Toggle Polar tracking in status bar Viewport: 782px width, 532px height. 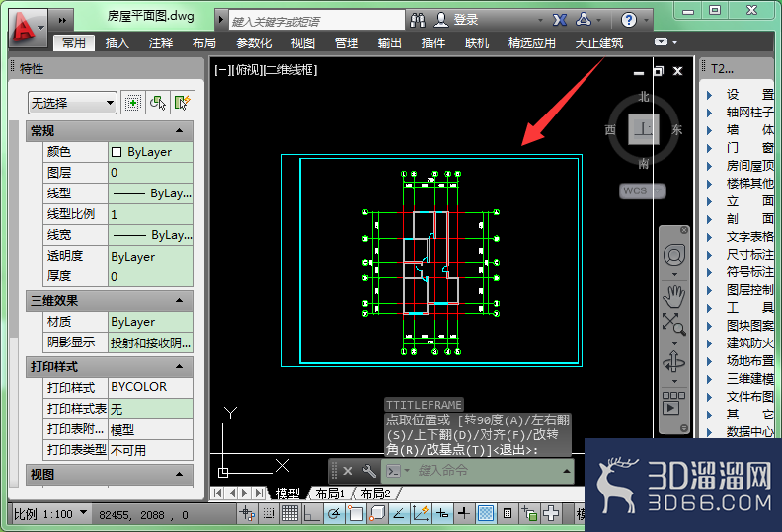(x=334, y=513)
